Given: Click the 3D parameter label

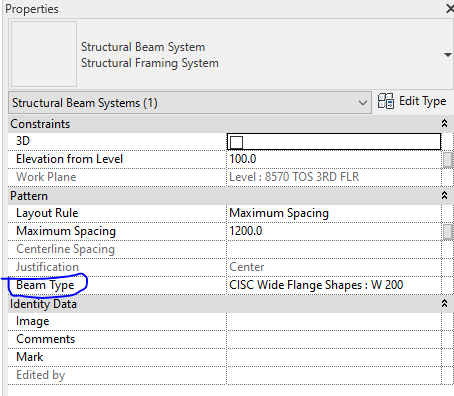Looking at the screenshot, I should pyautogui.click(x=23, y=141).
